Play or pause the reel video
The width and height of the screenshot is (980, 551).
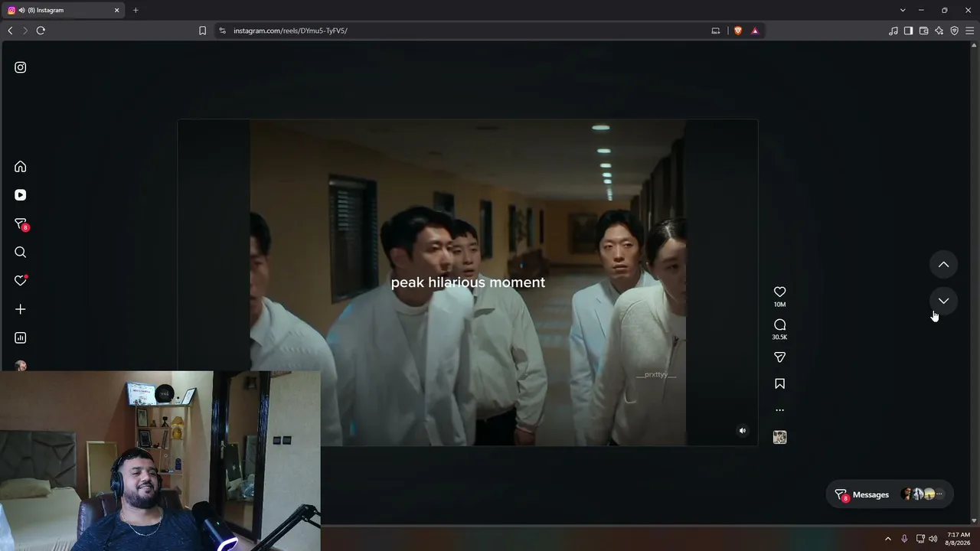click(468, 282)
